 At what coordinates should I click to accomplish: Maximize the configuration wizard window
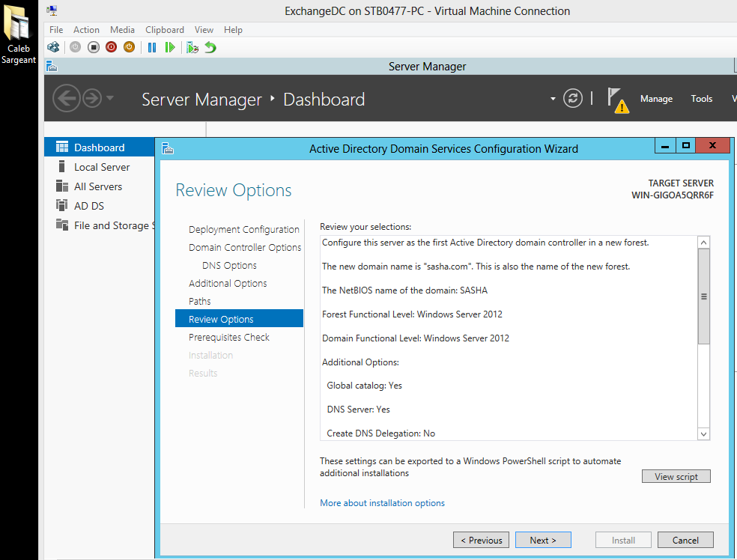(x=686, y=146)
